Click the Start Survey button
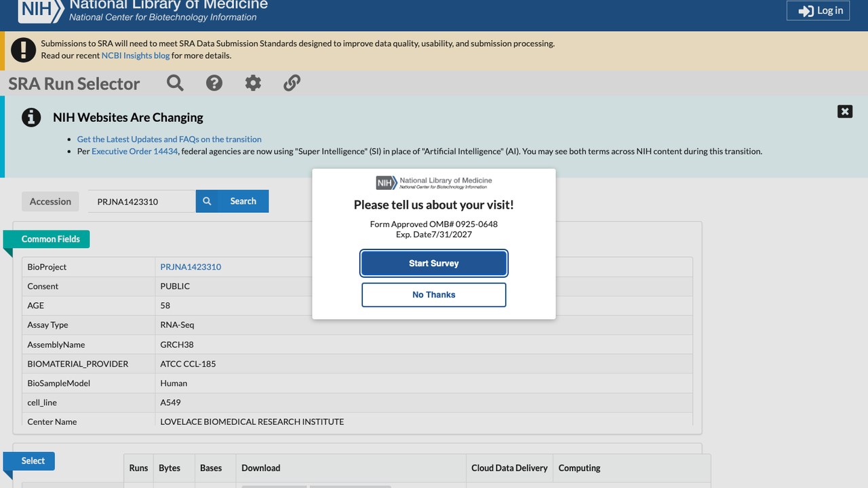868x488 pixels. pos(434,263)
